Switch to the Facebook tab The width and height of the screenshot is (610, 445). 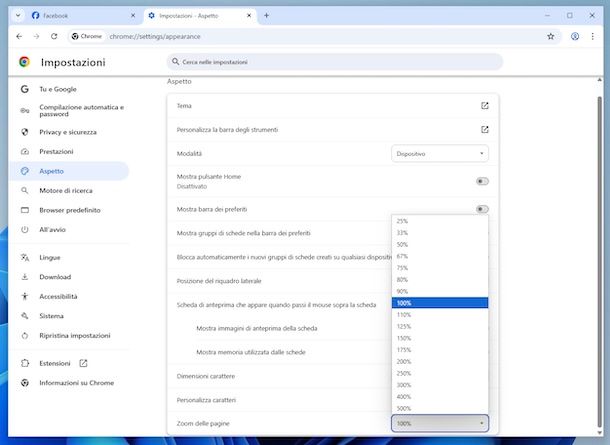(x=84, y=16)
